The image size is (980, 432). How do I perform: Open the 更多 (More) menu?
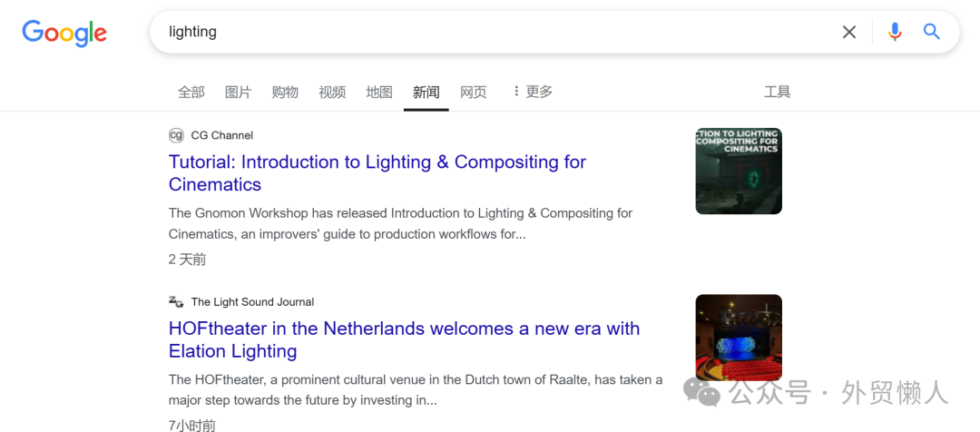pyautogui.click(x=533, y=92)
